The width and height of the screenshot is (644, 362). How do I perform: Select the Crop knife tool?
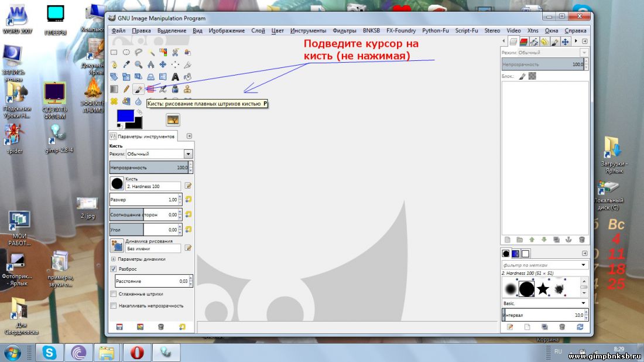[x=188, y=64]
